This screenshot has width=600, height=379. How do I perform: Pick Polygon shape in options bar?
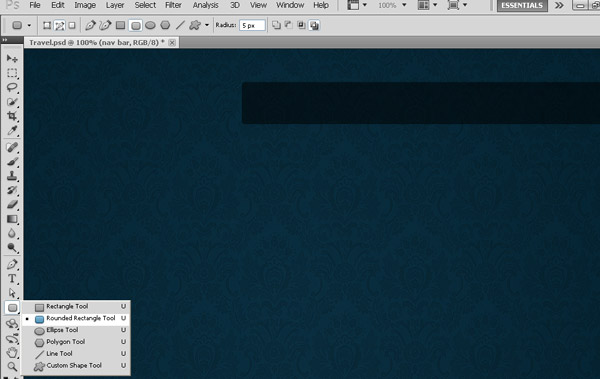coord(165,25)
